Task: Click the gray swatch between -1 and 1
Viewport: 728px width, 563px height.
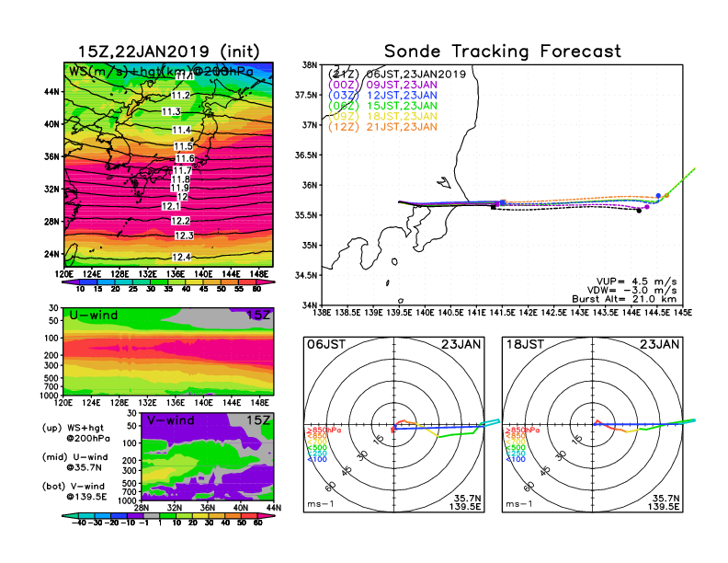Action: (x=151, y=515)
